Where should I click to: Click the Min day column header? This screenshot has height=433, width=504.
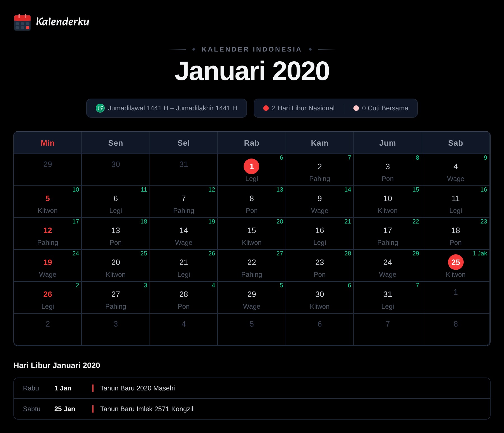tap(48, 143)
